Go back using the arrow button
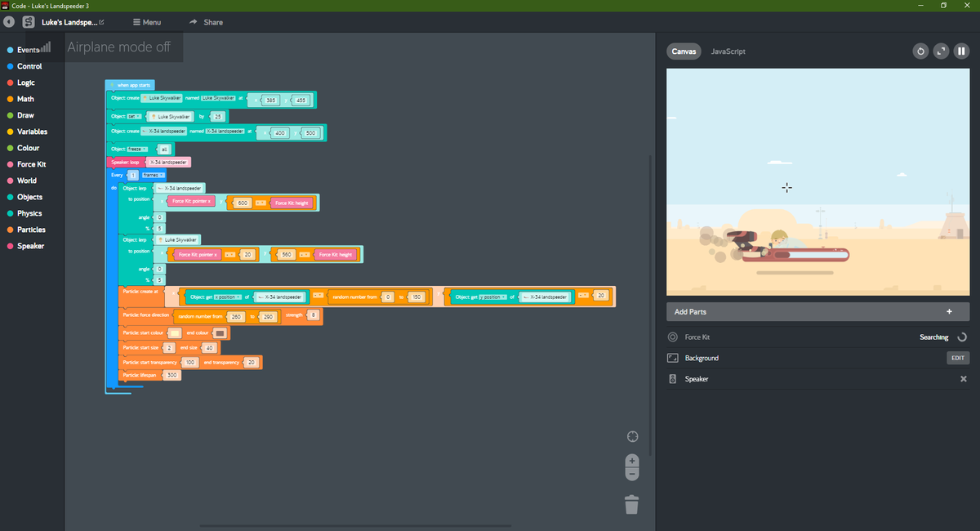Image resolution: width=980 pixels, height=531 pixels. pos(8,22)
